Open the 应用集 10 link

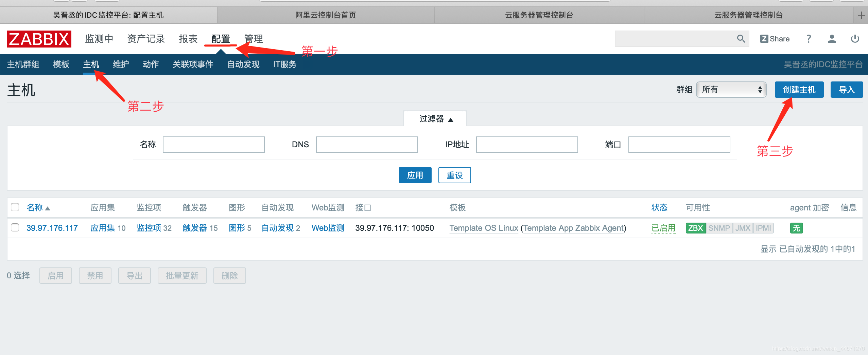103,228
